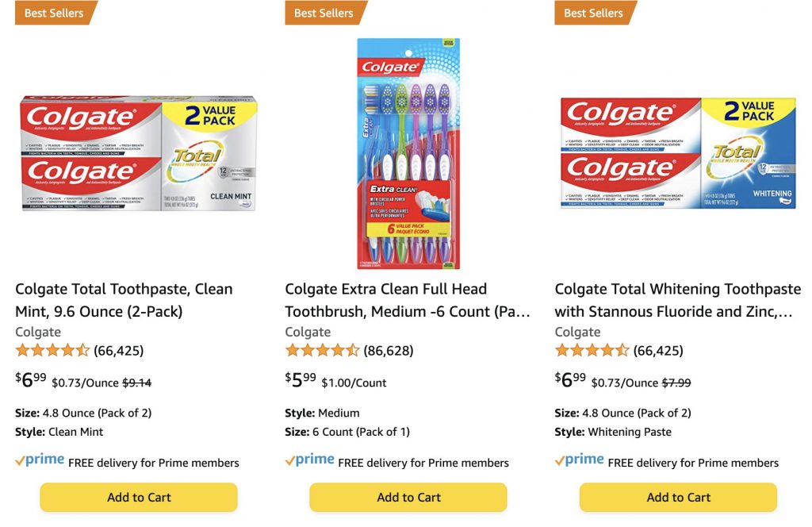Click Clean Mint toothpaste product image

139,154
